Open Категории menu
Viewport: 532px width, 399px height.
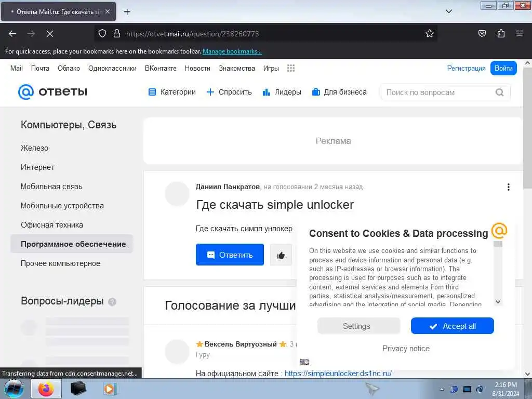[172, 92]
